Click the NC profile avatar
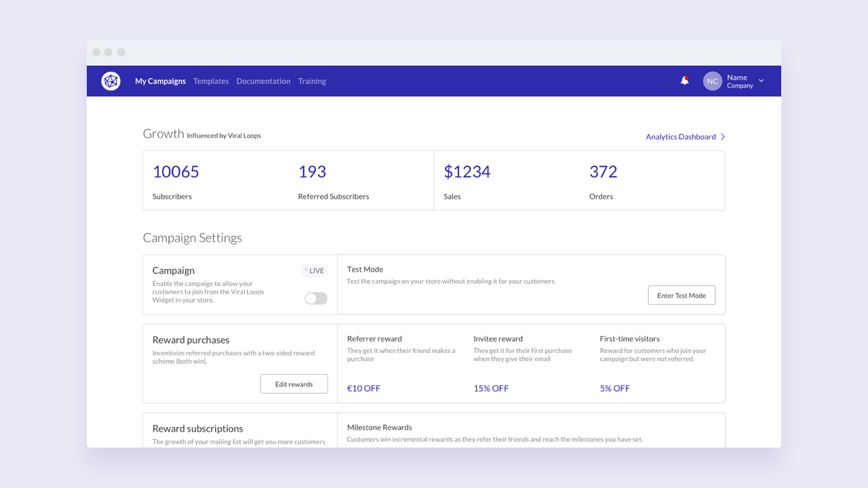This screenshot has height=488, width=868. click(711, 81)
